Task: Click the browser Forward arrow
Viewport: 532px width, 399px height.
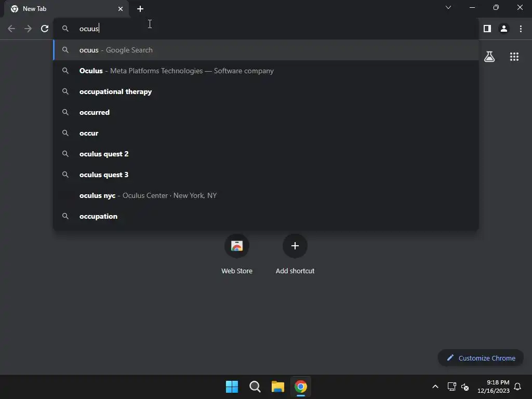Action: coord(28,29)
